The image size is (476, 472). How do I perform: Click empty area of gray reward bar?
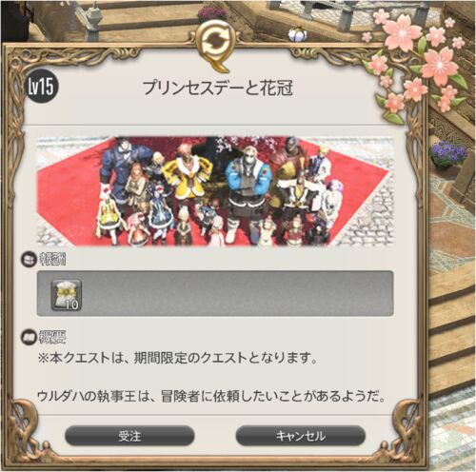235,293
